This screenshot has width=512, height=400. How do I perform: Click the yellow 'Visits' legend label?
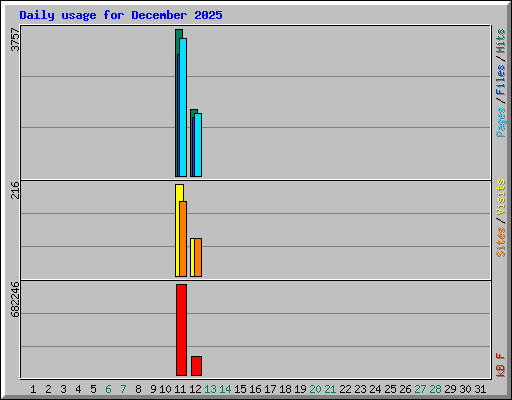[501, 197]
